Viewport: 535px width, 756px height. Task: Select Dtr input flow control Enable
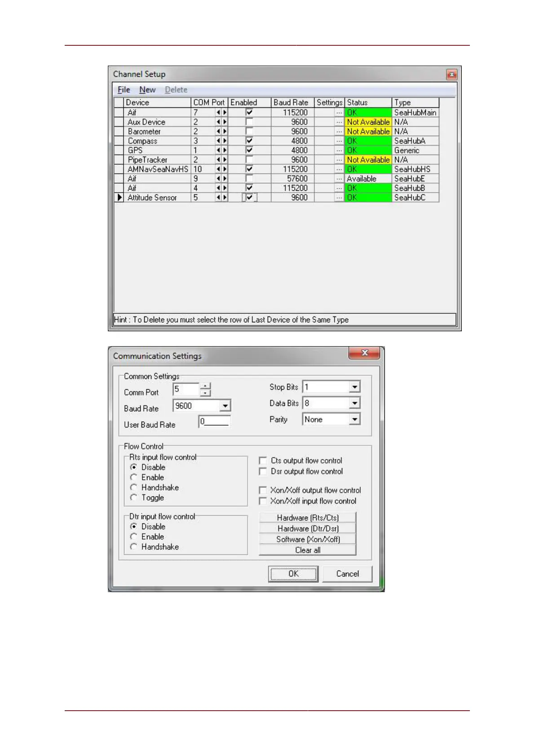click(133, 536)
